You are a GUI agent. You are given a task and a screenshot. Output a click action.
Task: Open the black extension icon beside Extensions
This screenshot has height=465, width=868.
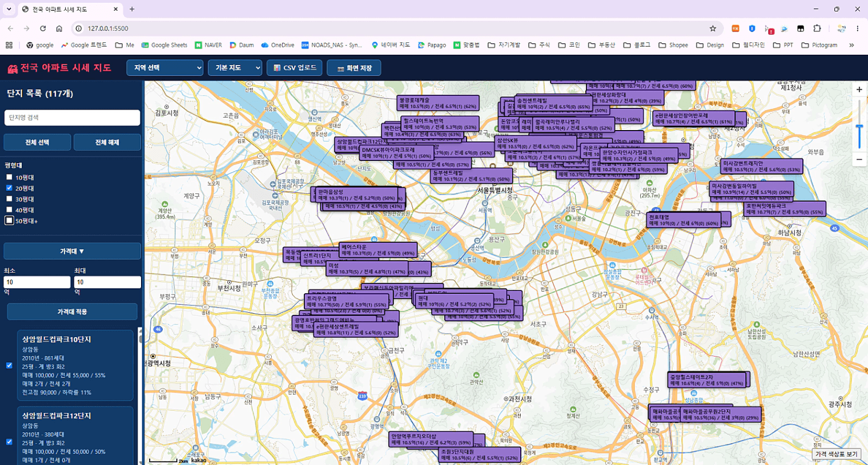pos(801,29)
